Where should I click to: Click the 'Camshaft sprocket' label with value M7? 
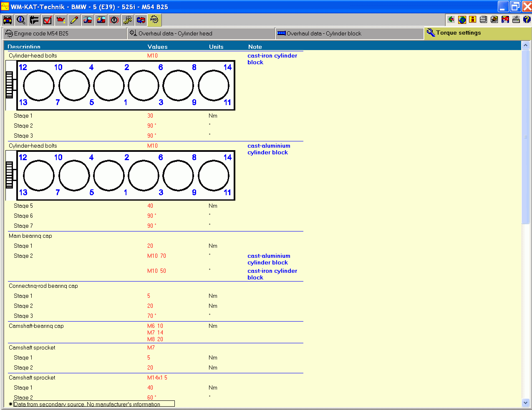pos(32,348)
